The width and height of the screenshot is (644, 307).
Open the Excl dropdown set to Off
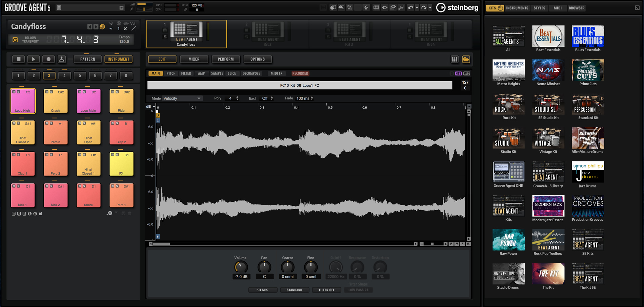click(267, 98)
